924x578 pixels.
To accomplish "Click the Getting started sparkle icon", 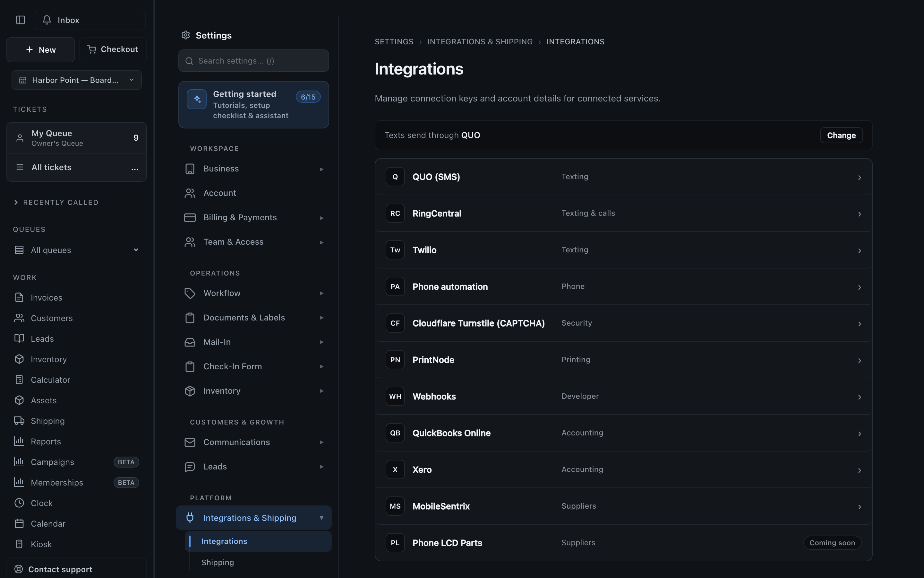I will [197, 99].
